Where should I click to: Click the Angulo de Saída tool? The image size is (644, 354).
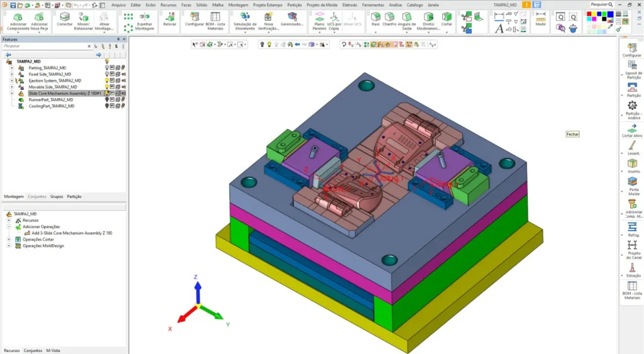coord(407,21)
